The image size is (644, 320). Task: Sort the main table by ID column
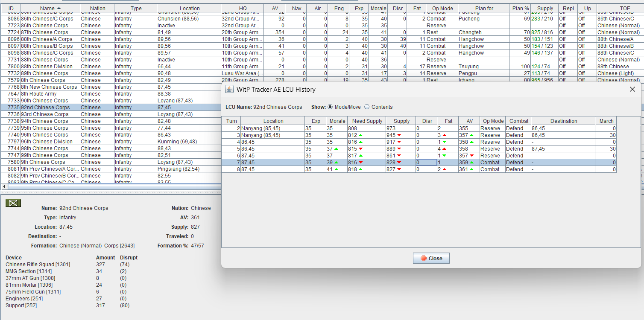pyautogui.click(x=11, y=8)
